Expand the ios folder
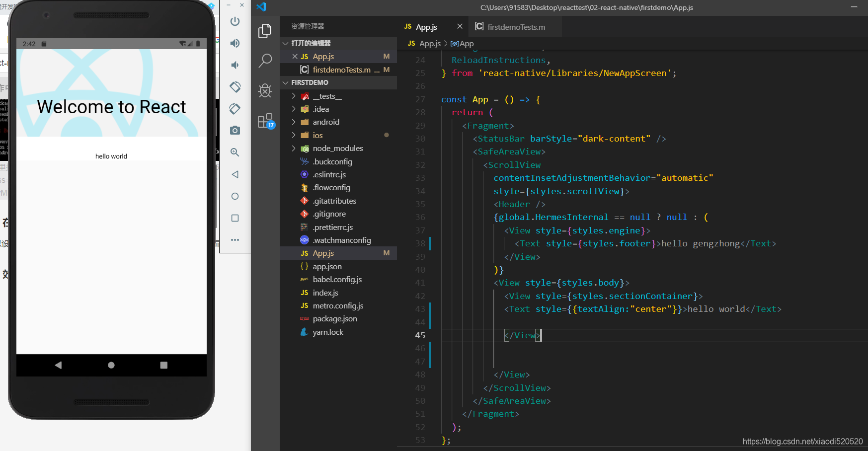The height and width of the screenshot is (451, 868). click(294, 135)
